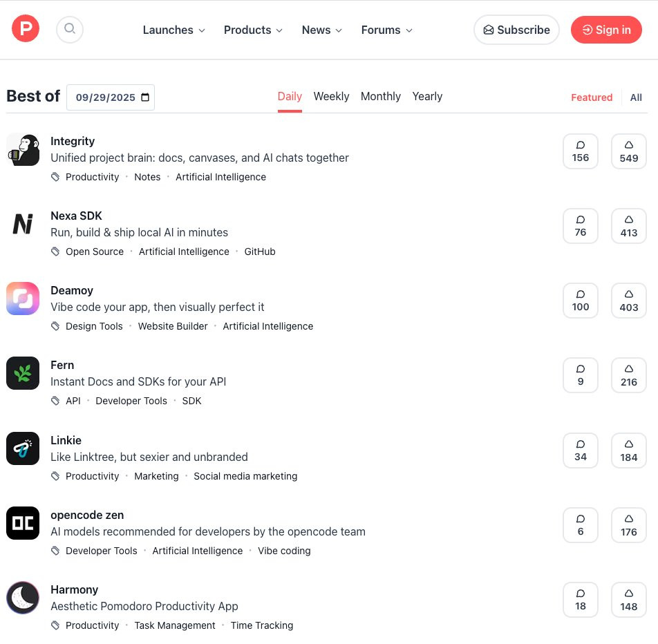The height and width of the screenshot is (644, 658).
Task: Click the opencode zen logo icon
Action: click(23, 523)
